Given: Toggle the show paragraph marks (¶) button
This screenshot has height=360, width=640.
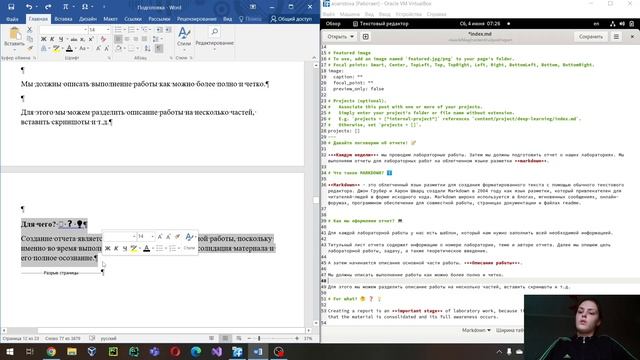Looking at the screenshot, I should click(x=159, y=49).
